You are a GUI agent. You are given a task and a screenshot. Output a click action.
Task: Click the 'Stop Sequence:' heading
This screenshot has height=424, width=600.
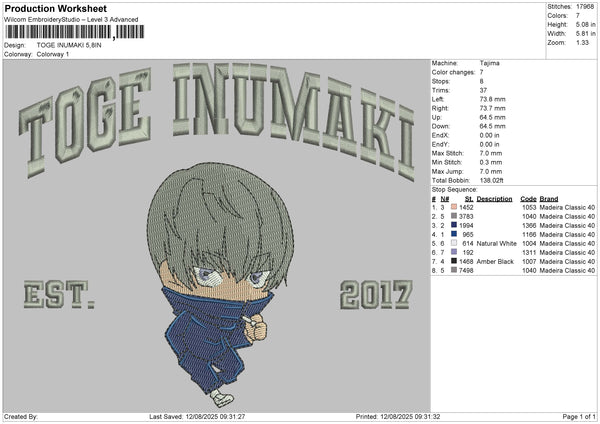(455, 189)
